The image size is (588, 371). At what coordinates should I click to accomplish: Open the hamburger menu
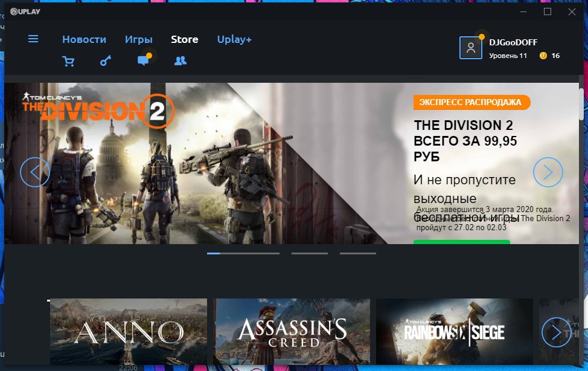tap(33, 39)
